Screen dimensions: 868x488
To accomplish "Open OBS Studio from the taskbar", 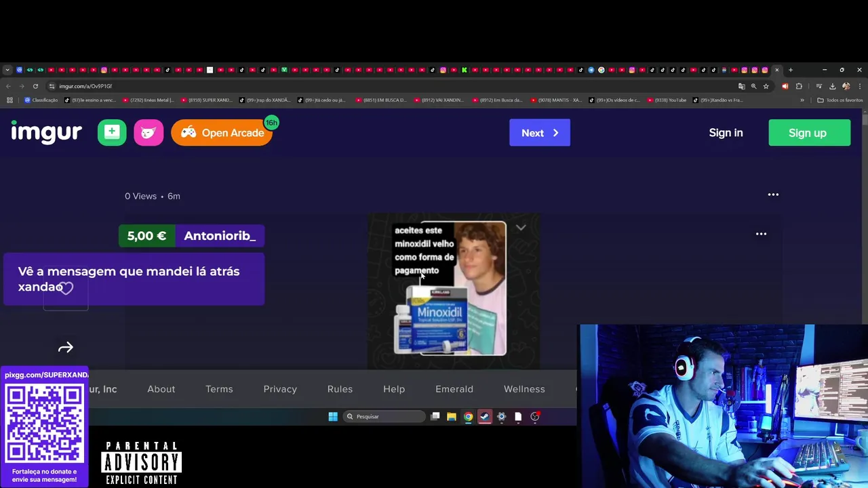I will click(x=535, y=417).
